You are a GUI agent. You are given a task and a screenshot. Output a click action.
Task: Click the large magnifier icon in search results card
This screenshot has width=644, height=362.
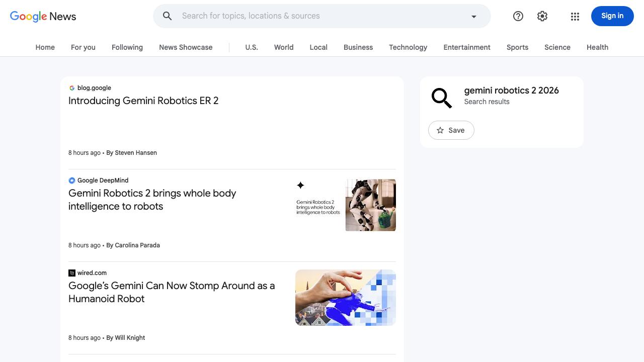442,98
